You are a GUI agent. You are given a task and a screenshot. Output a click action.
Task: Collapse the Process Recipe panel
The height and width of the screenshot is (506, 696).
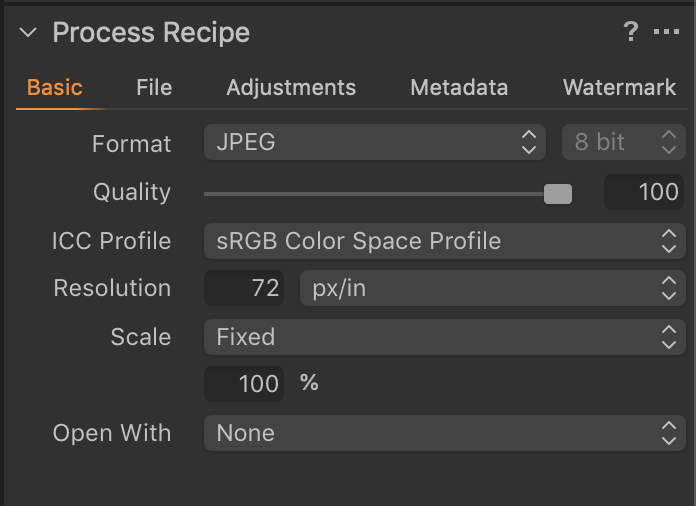coord(28,33)
